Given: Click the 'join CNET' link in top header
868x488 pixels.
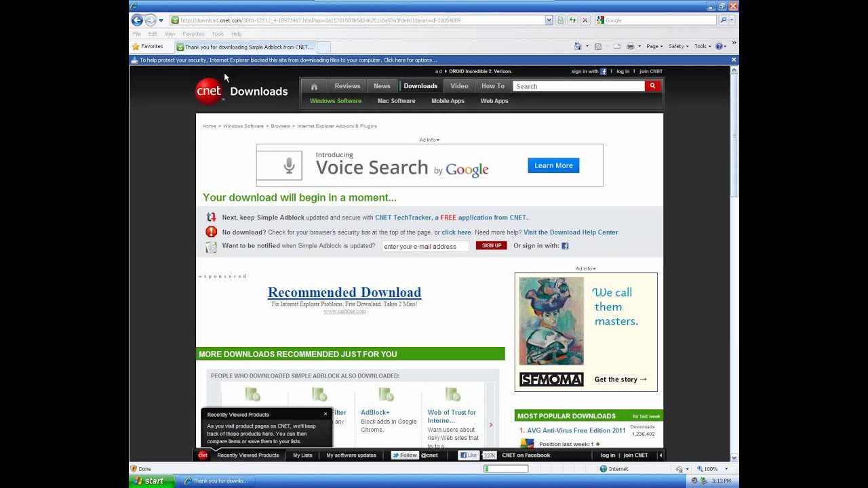Looking at the screenshot, I should pos(651,71).
